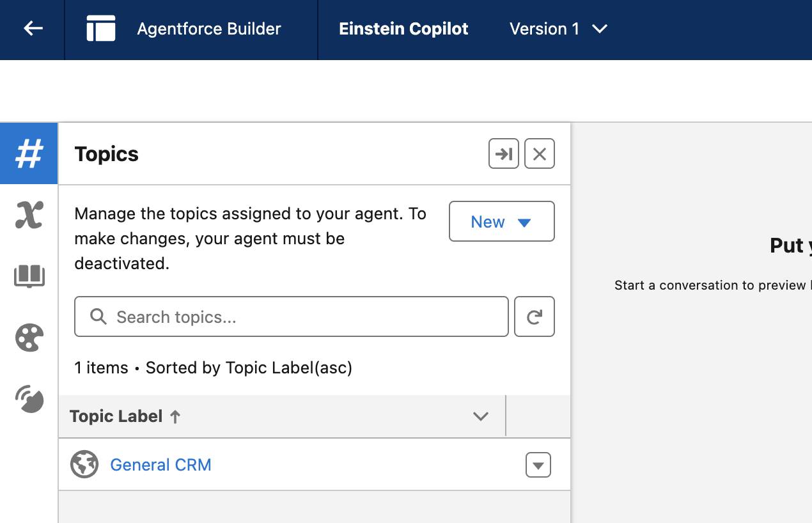Open the Topic Label column header menu

pos(481,416)
